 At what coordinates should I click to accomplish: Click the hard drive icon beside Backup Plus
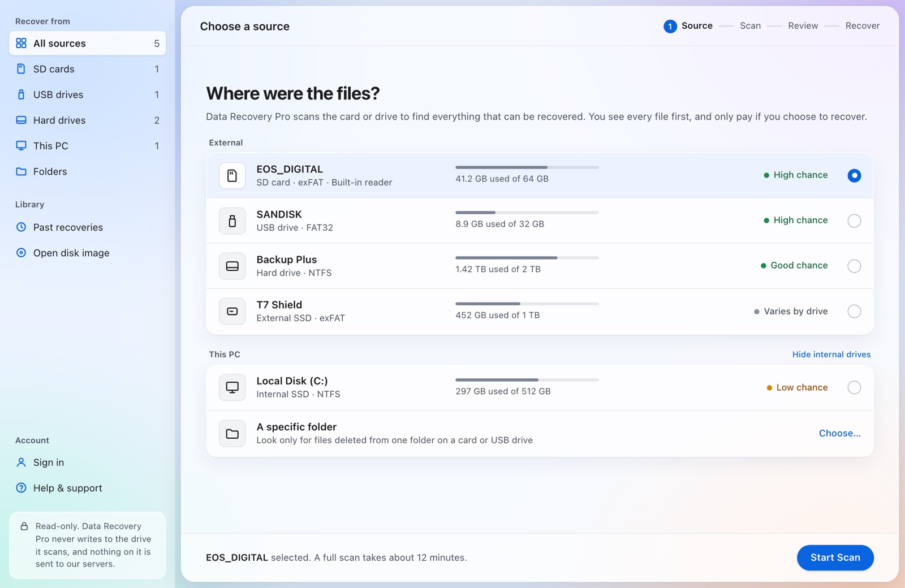232,266
